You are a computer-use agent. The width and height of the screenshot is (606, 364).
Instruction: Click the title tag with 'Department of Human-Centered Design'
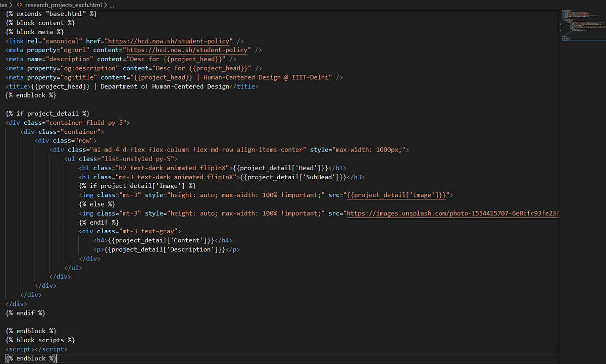click(x=132, y=86)
